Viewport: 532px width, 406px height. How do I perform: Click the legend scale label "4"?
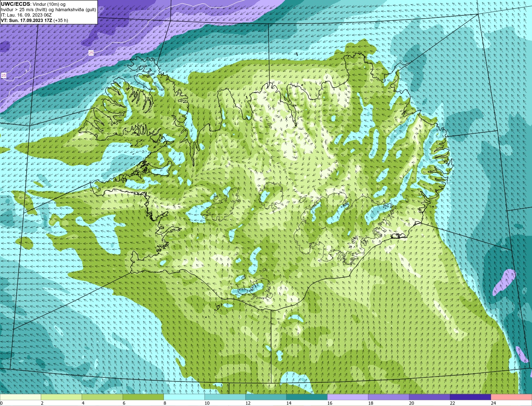(x=83, y=403)
